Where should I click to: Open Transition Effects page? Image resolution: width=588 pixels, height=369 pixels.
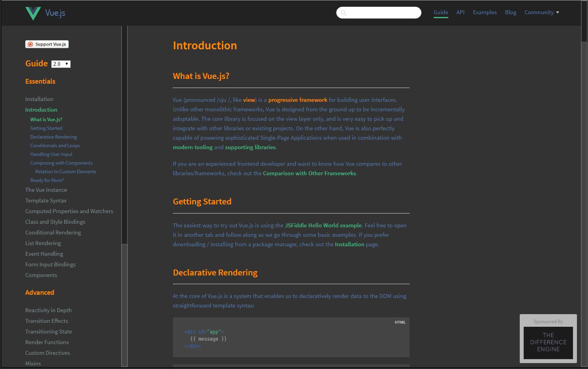pyautogui.click(x=47, y=321)
